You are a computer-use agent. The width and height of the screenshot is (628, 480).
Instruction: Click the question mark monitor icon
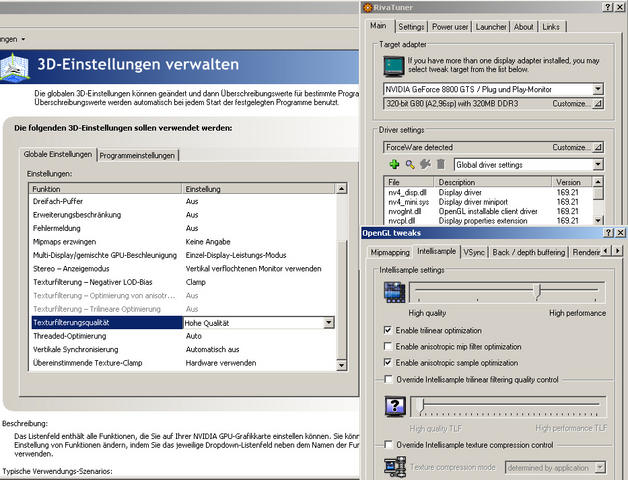coord(395,406)
